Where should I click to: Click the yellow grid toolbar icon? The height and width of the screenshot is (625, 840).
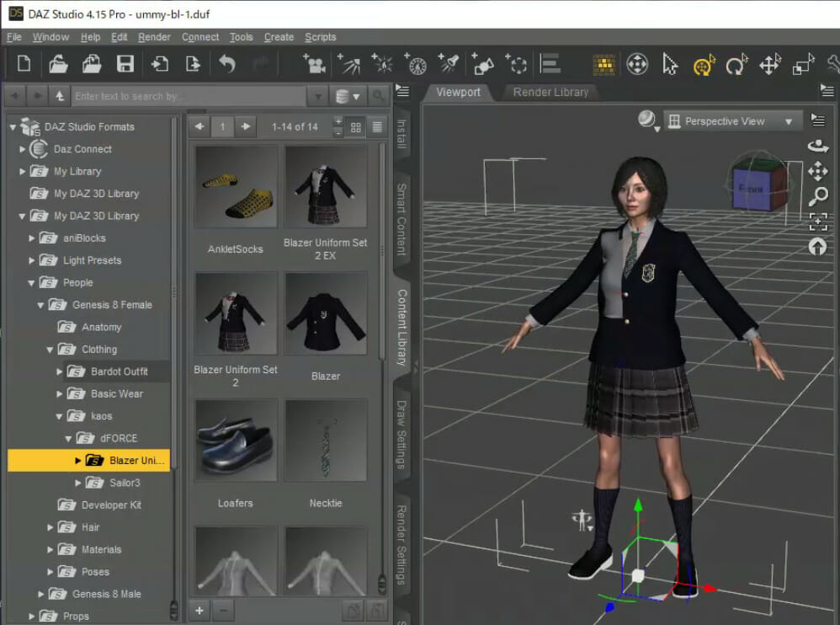tap(603, 64)
